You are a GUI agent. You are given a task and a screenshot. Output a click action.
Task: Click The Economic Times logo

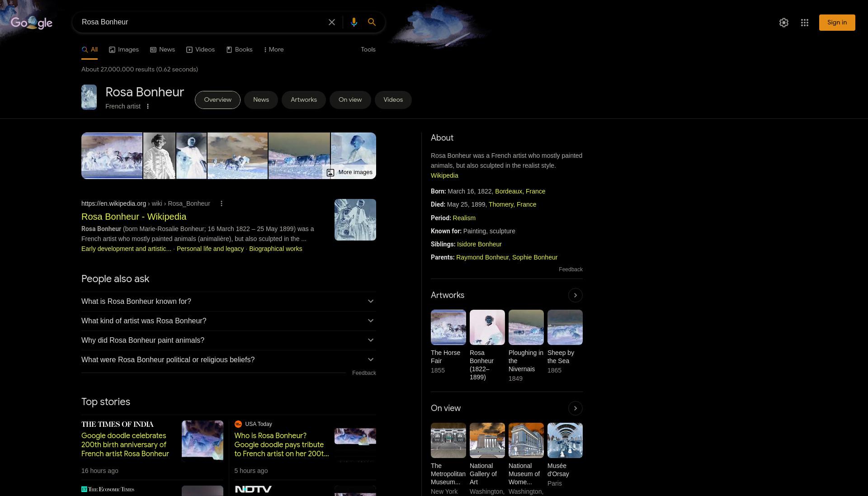coord(108,489)
